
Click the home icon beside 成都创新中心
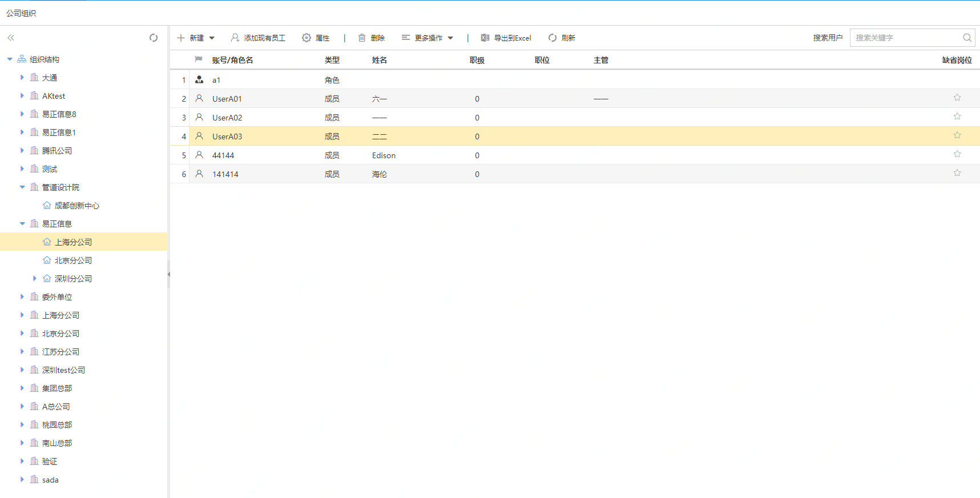[47, 206]
